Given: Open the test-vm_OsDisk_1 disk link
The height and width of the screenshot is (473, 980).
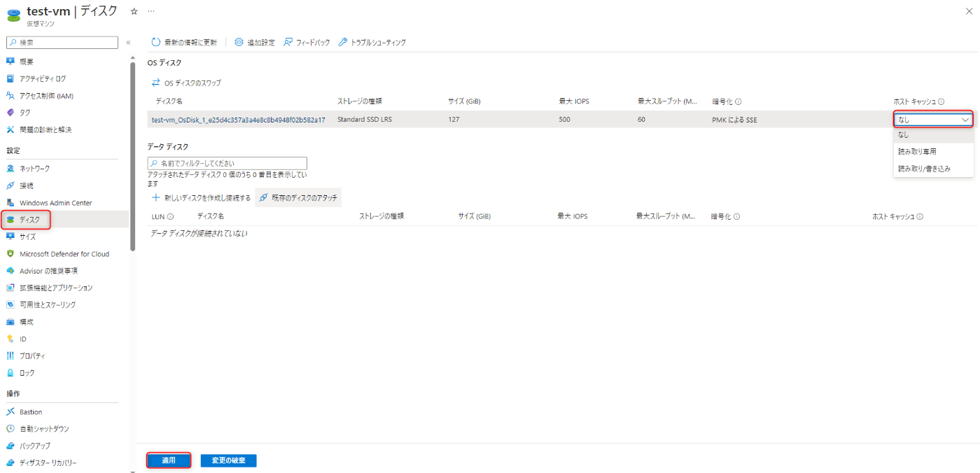Looking at the screenshot, I should [x=238, y=120].
